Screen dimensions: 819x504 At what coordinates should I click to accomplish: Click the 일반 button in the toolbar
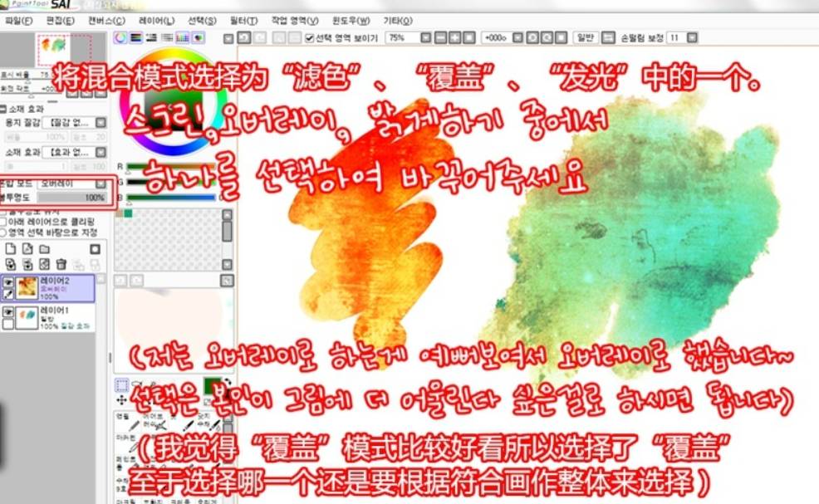[585, 38]
